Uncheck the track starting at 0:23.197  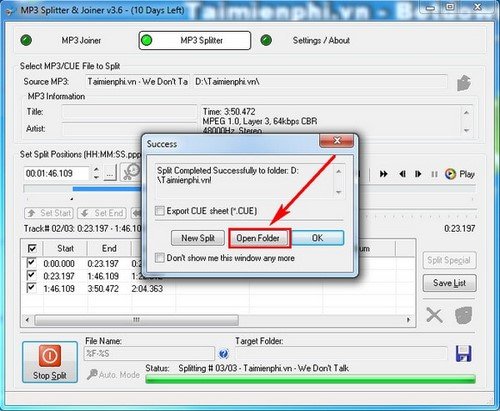tap(31, 275)
